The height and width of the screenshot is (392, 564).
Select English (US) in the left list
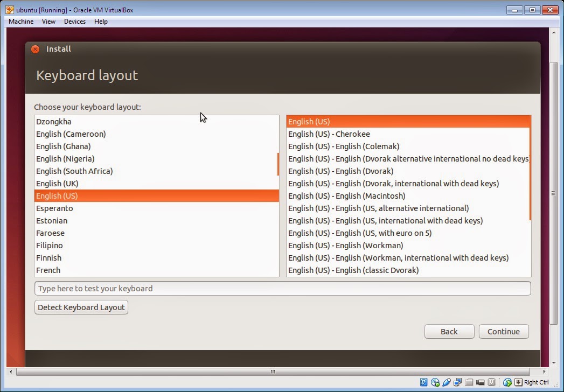[x=156, y=196]
